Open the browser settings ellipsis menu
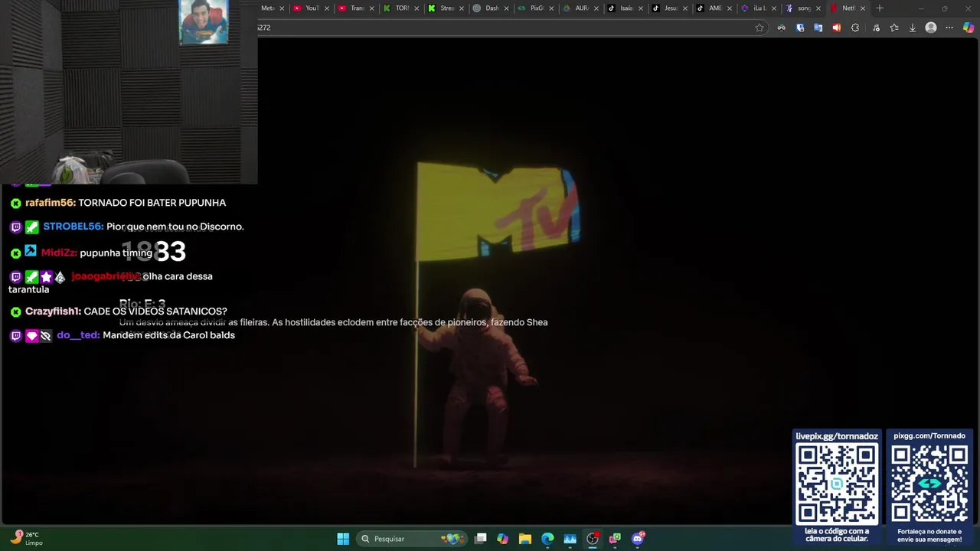 coord(949,28)
